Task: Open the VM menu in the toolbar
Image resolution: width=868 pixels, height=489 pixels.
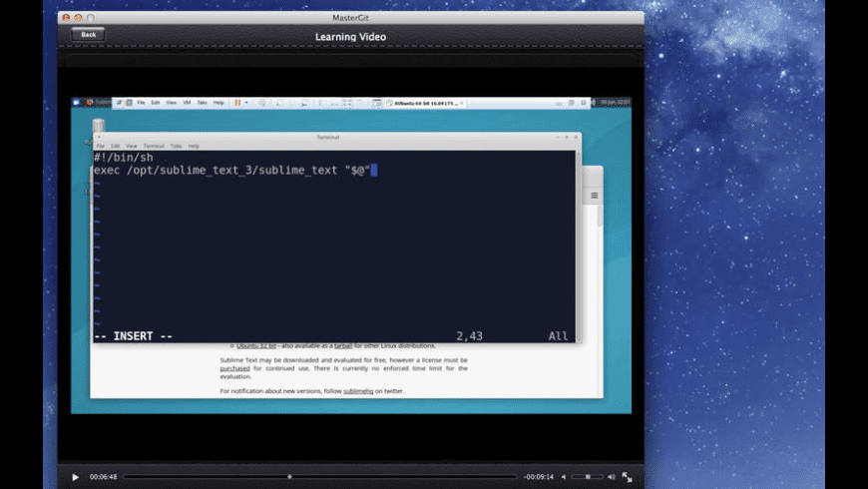Action: [187, 103]
